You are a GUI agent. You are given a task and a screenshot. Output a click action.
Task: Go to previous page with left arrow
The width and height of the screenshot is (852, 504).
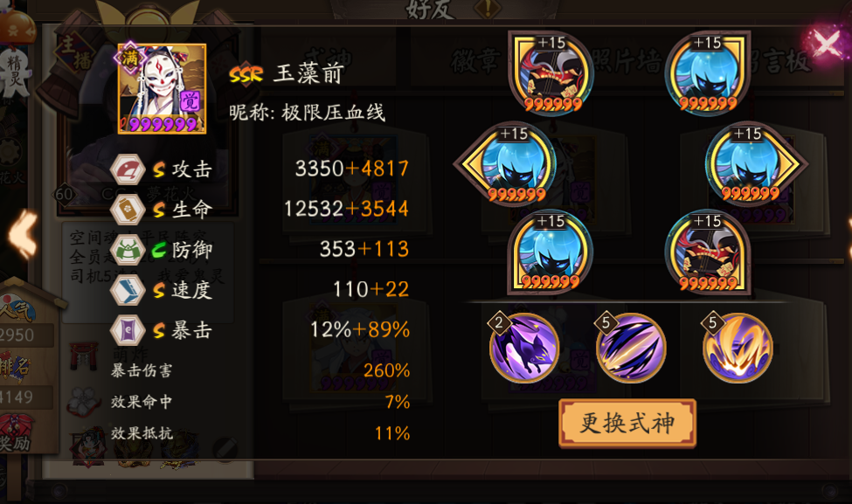pos(23,235)
